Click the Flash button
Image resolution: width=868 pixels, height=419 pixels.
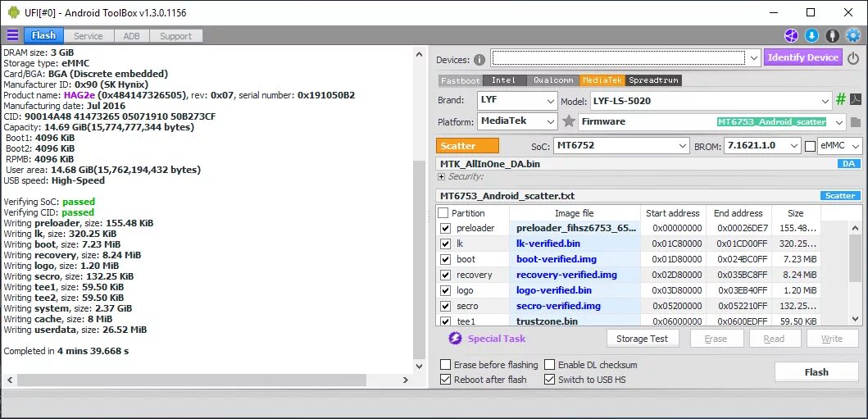816,372
